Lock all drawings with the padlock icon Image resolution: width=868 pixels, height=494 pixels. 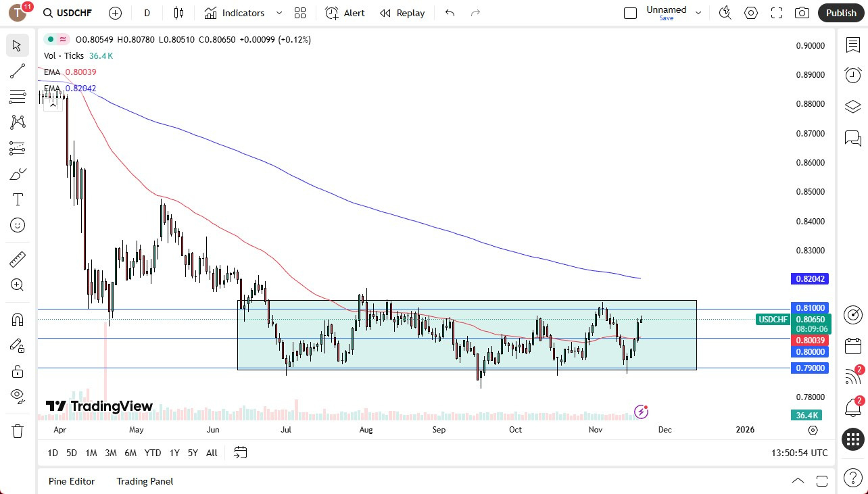click(18, 371)
